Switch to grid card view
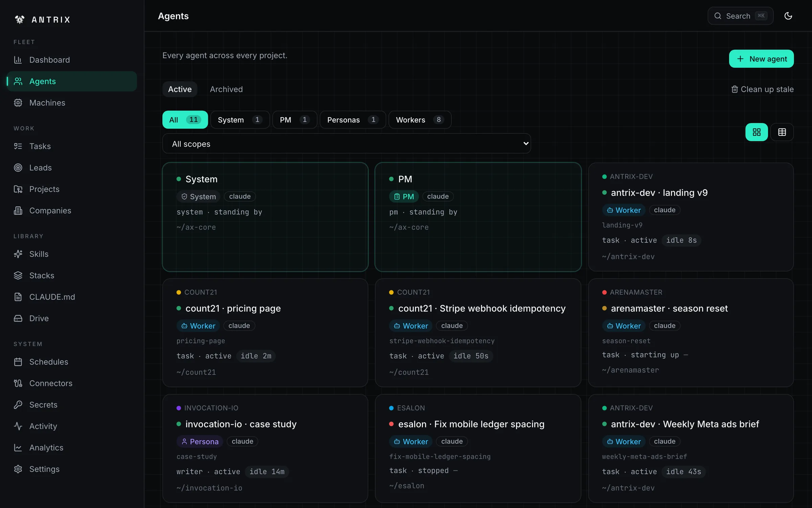Screen dimensions: 812x508 pyautogui.click(x=757, y=132)
